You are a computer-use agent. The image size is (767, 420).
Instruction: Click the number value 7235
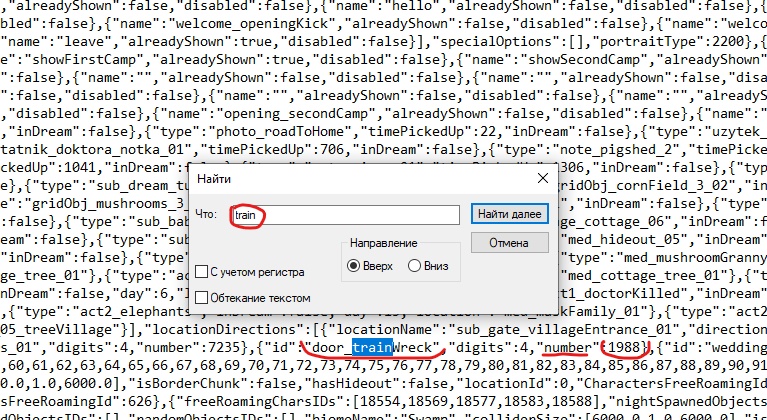point(225,348)
